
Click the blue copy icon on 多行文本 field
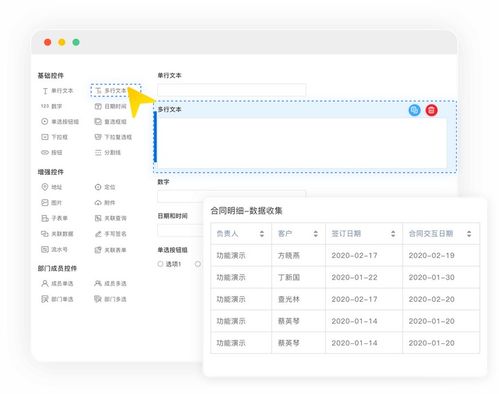click(414, 110)
